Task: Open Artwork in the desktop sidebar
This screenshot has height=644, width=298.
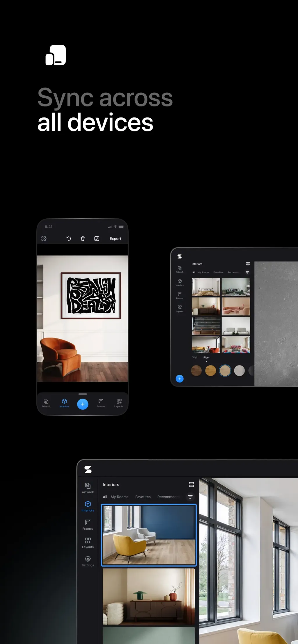Action: (88, 488)
